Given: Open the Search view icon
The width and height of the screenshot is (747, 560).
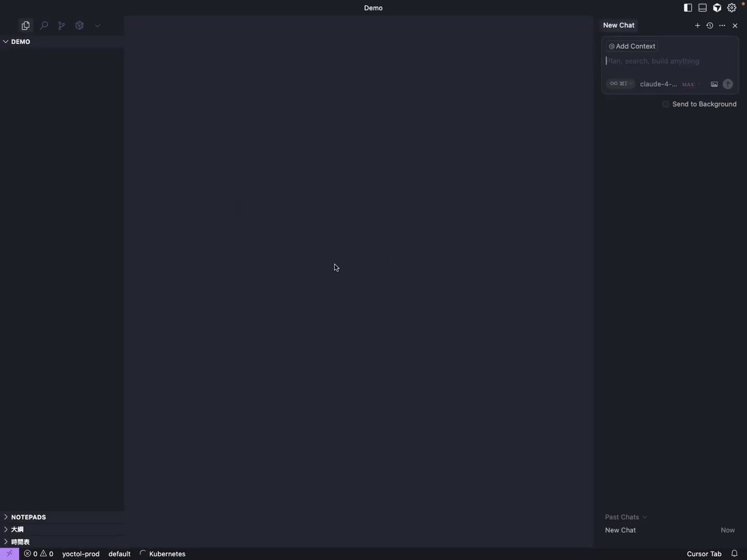Looking at the screenshot, I should [x=44, y=25].
